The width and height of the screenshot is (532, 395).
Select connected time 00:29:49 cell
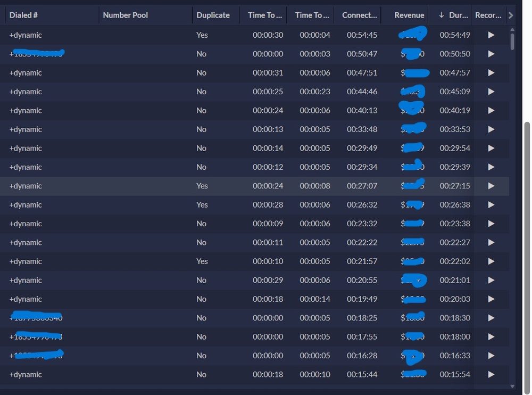pos(362,148)
